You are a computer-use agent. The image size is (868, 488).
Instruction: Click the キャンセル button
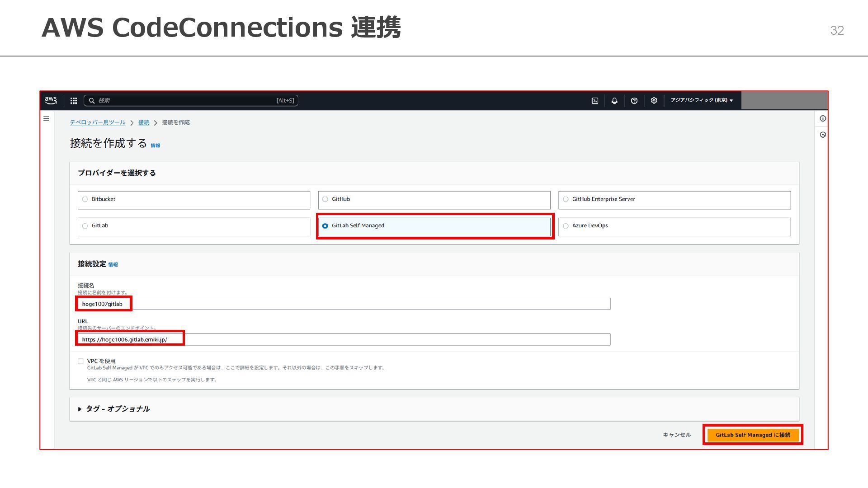click(676, 435)
